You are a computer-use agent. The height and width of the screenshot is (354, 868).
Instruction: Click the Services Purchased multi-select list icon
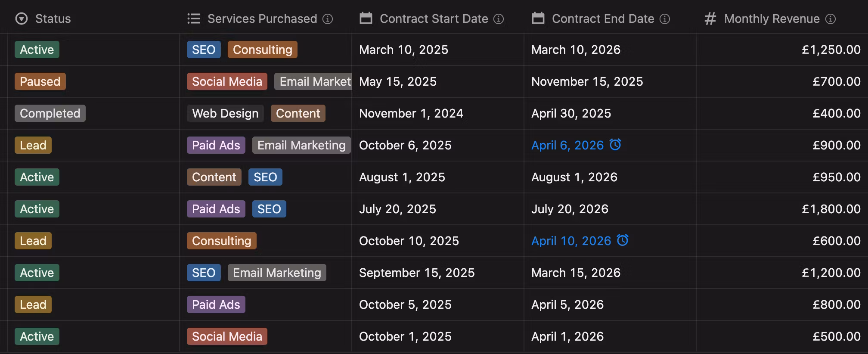point(194,19)
